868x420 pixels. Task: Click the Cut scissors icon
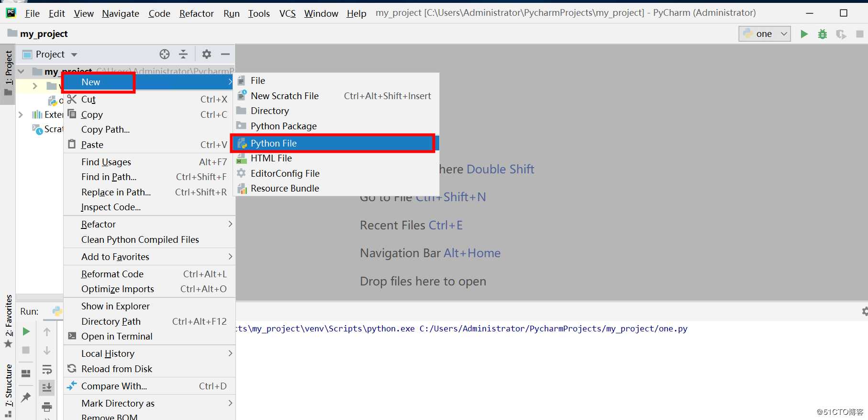(x=72, y=99)
